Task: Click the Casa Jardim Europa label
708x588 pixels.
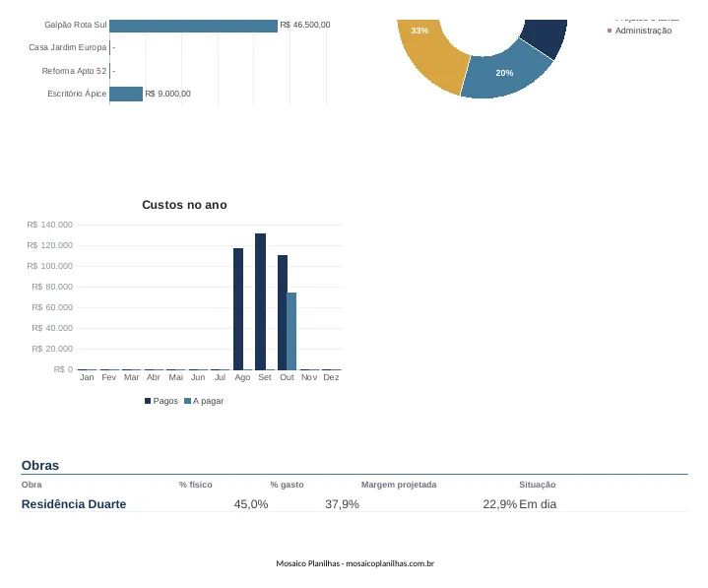Action: coord(68,47)
